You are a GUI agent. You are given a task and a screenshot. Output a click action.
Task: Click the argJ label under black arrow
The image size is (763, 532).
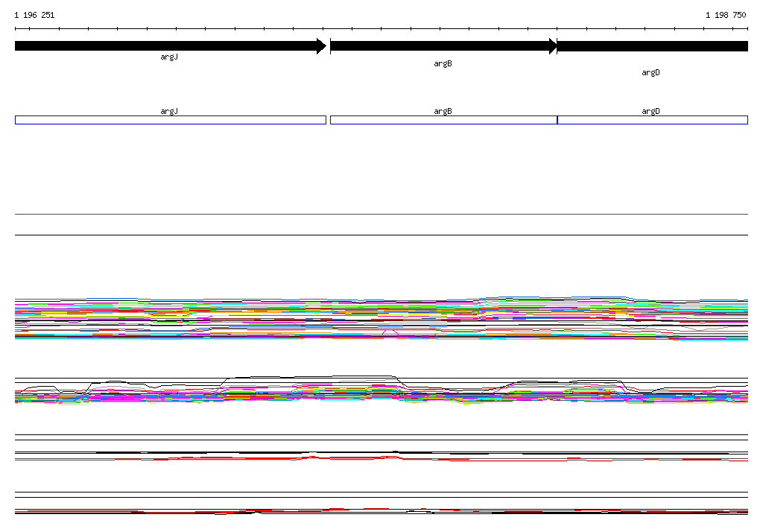[169, 57]
